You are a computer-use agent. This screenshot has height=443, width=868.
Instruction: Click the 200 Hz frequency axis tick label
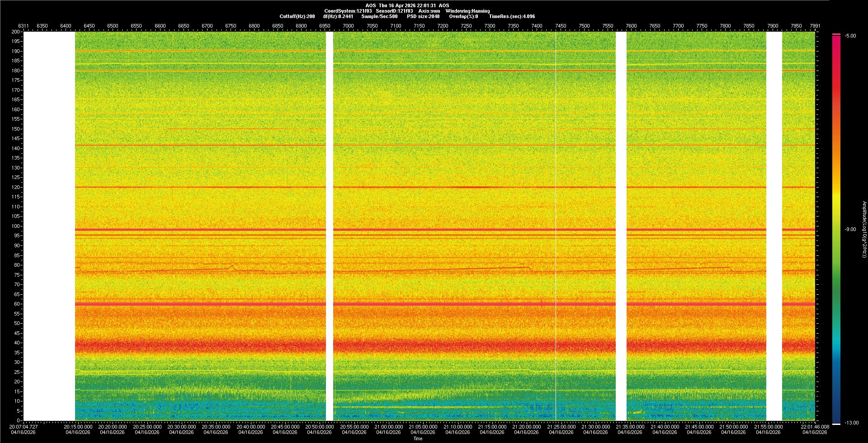[15, 32]
